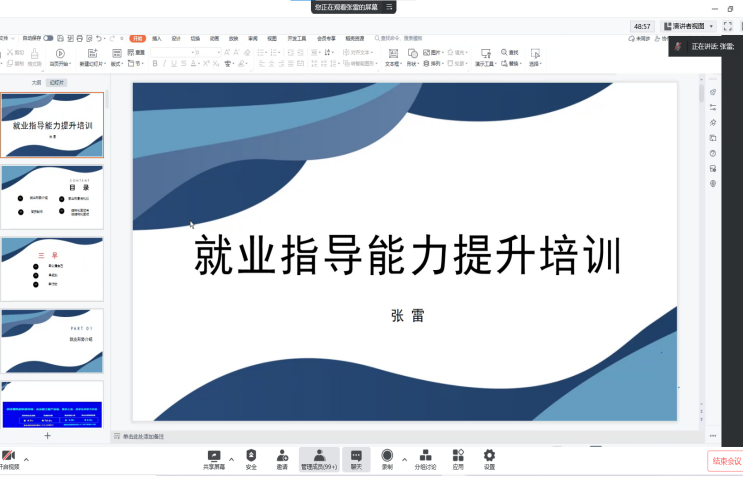743x479 pixels.
Task: Toggle the AutoSave (自动保存) switch
Action: tap(47, 38)
